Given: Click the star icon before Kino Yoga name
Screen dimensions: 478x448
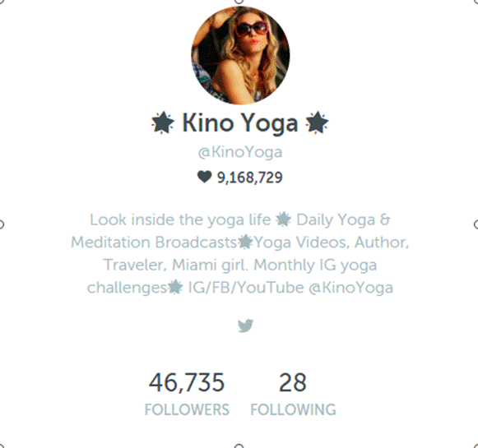Looking at the screenshot, I should click(x=163, y=122).
